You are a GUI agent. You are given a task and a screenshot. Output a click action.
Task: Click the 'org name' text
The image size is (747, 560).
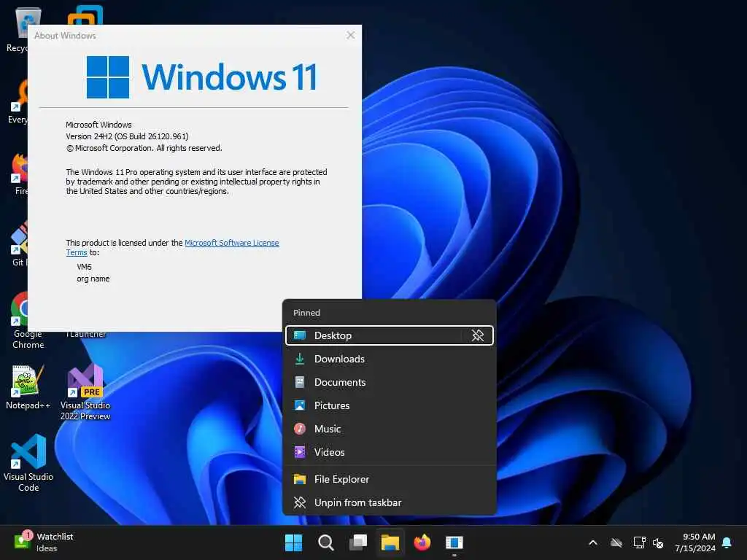[93, 279]
